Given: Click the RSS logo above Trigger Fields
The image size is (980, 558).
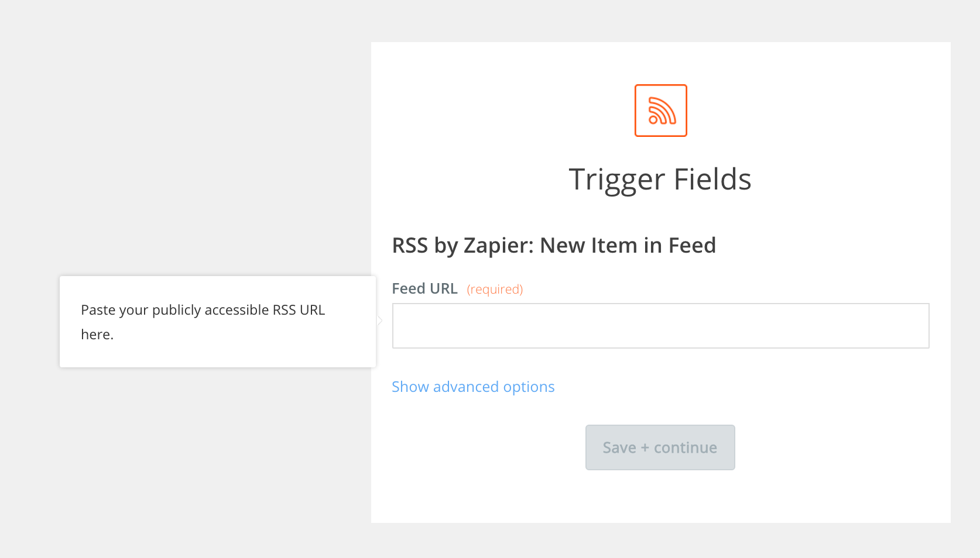Looking at the screenshot, I should (660, 111).
